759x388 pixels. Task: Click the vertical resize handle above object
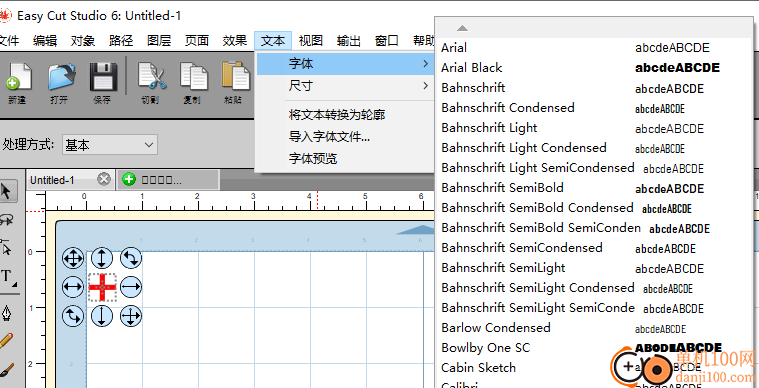click(x=102, y=258)
